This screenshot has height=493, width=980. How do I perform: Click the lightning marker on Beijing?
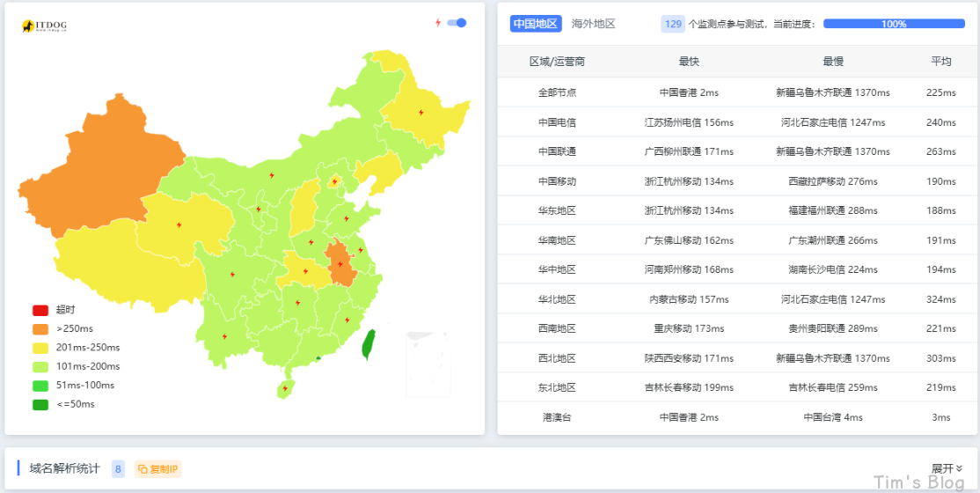coord(334,182)
